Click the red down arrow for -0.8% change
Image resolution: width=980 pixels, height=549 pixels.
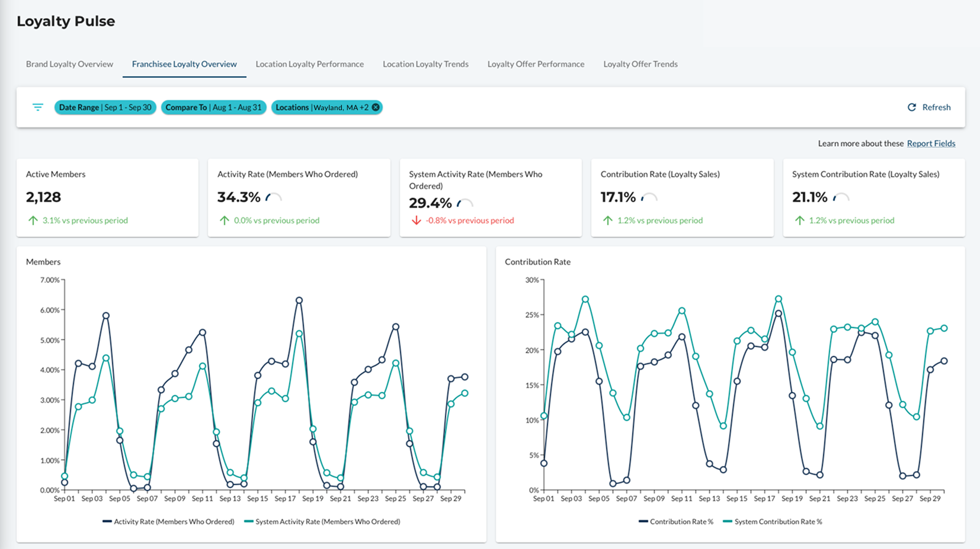point(417,220)
